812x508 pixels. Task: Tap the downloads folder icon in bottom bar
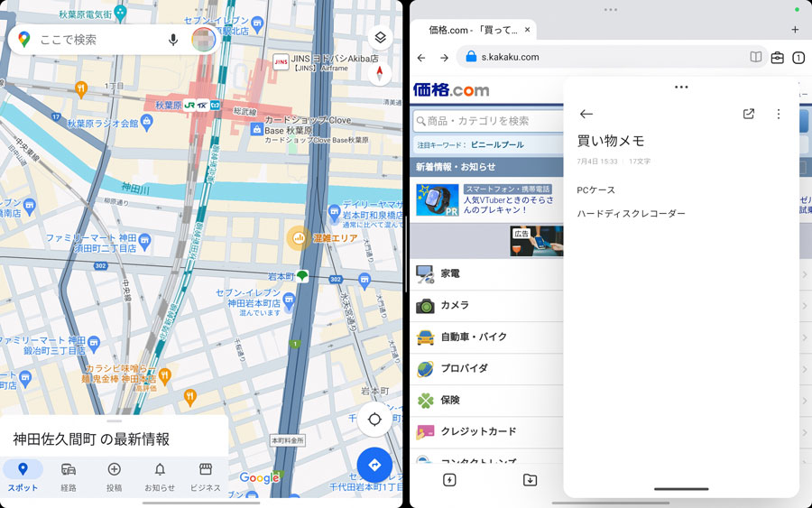tap(530, 480)
